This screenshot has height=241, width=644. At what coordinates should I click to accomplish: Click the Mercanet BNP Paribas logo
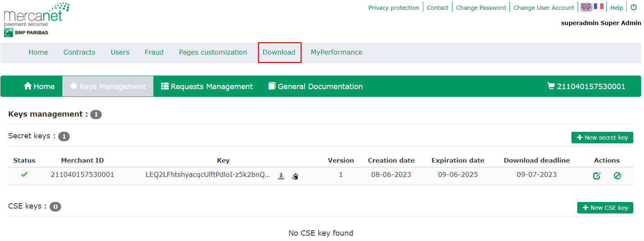click(37, 20)
